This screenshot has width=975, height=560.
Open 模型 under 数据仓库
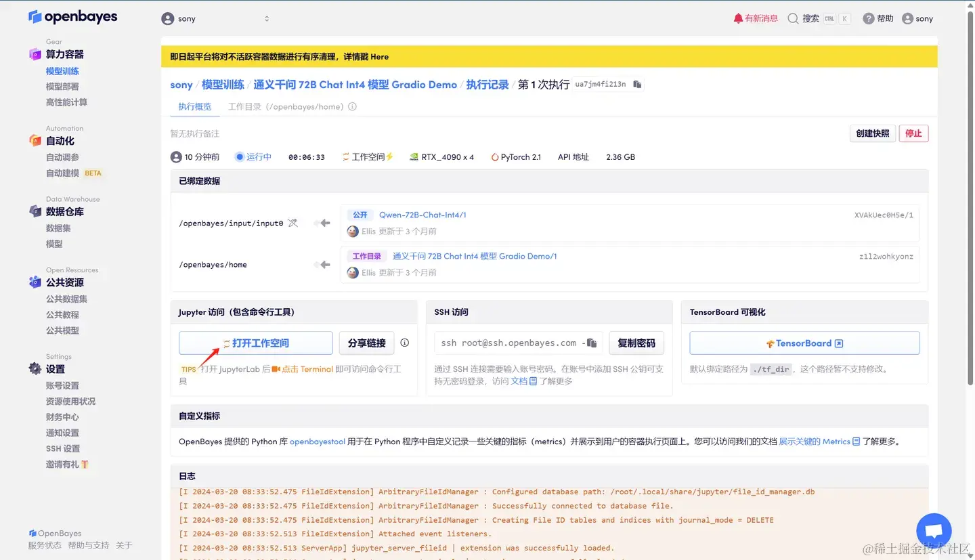tap(54, 244)
